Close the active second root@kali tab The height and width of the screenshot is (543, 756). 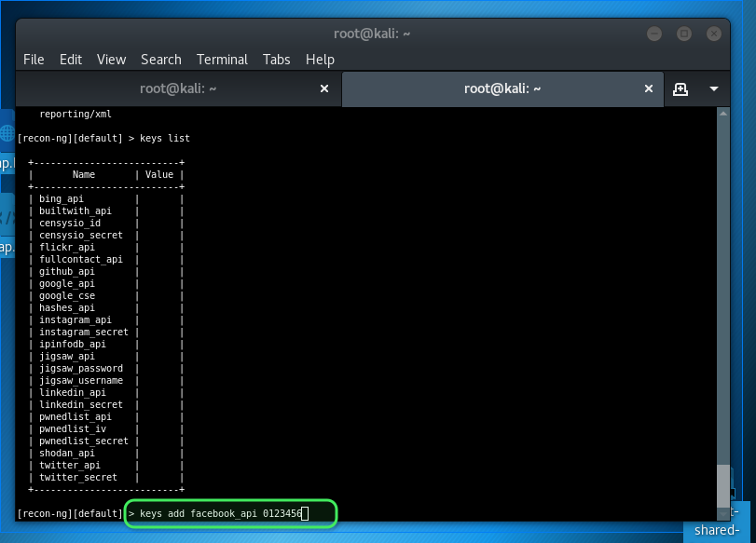point(649,88)
